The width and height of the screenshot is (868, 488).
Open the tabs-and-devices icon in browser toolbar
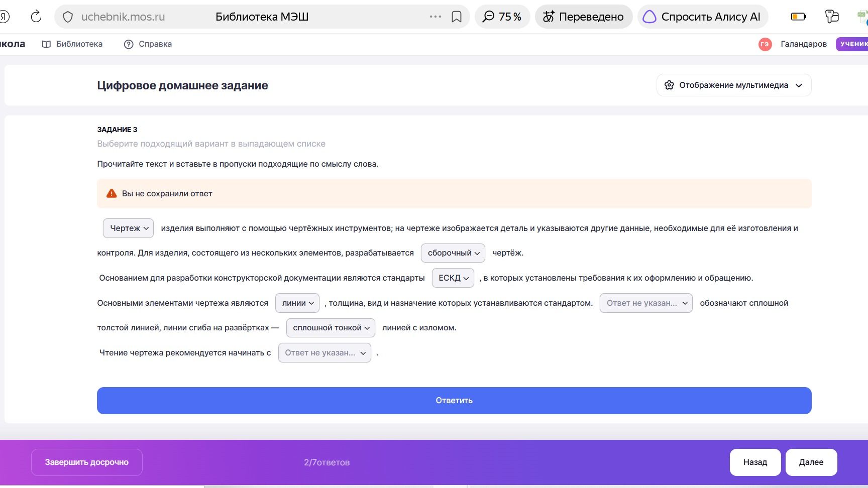[x=832, y=17]
